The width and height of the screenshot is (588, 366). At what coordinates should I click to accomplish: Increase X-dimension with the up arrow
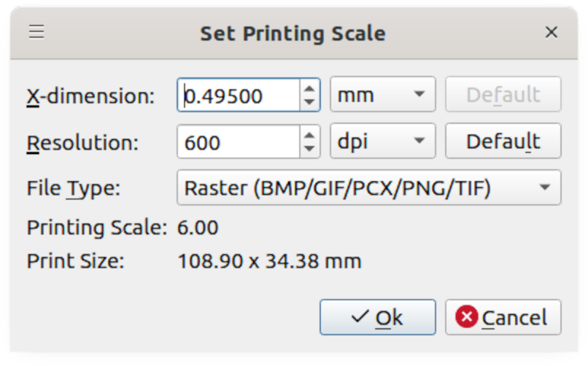[x=310, y=88]
